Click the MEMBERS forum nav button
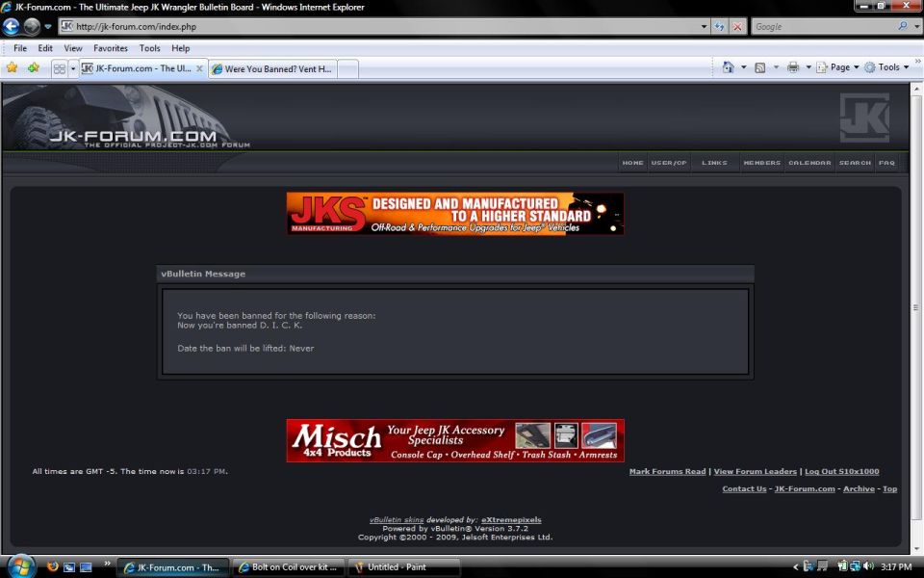 761,163
